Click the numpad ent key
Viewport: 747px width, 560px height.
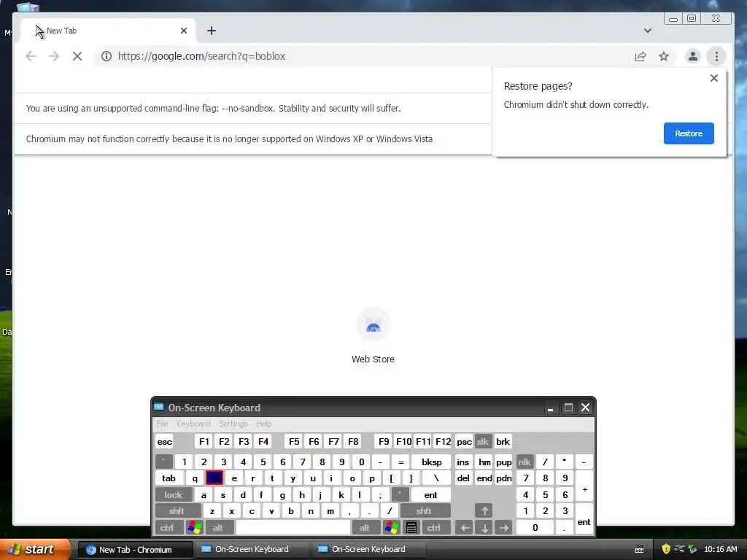point(584,519)
